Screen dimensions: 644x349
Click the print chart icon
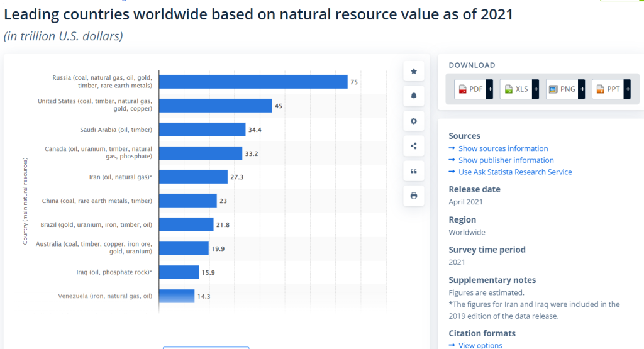point(413,196)
